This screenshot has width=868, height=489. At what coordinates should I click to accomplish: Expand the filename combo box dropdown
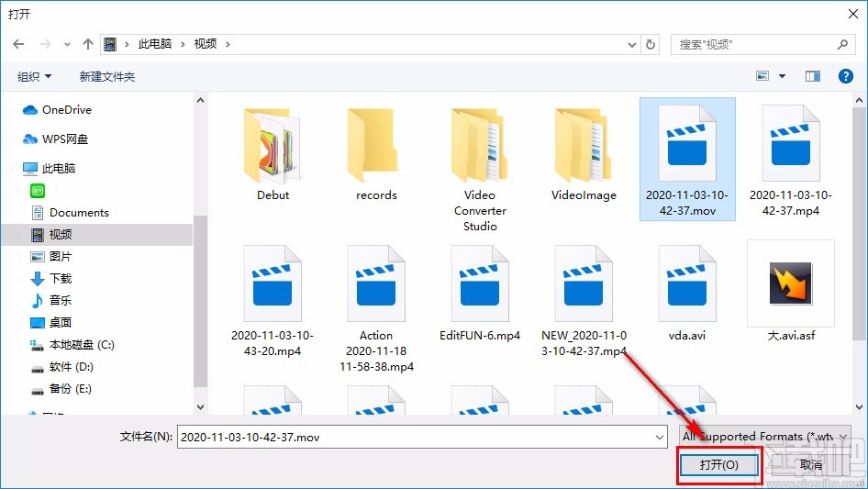pos(660,437)
